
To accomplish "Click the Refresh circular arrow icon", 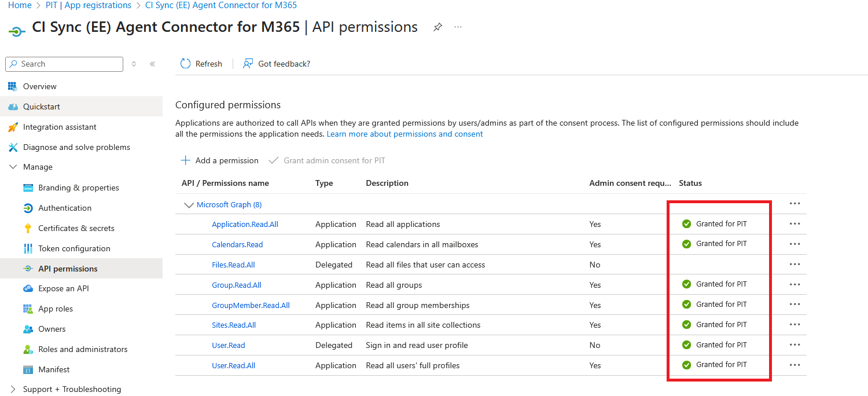I will (185, 64).
